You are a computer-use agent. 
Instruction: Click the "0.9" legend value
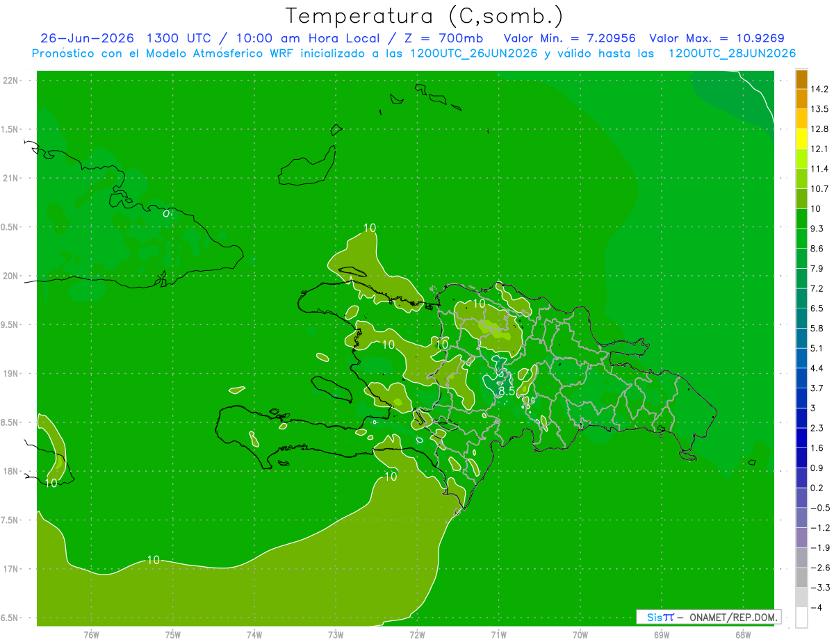coord(817,468)
